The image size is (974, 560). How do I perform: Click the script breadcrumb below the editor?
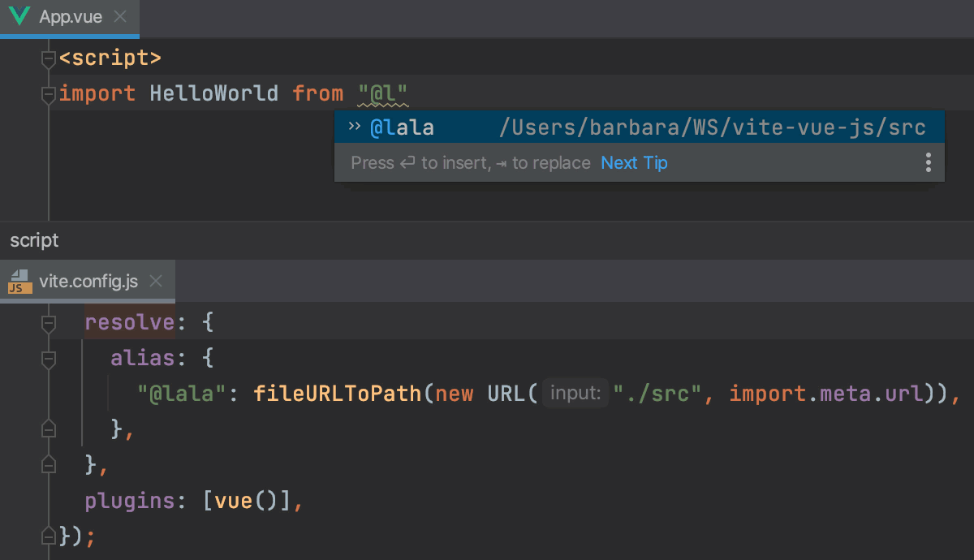tap(34, 240)
